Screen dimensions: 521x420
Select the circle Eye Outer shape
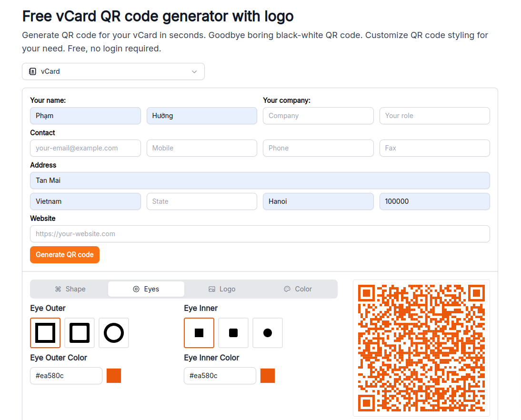[114, 332]
